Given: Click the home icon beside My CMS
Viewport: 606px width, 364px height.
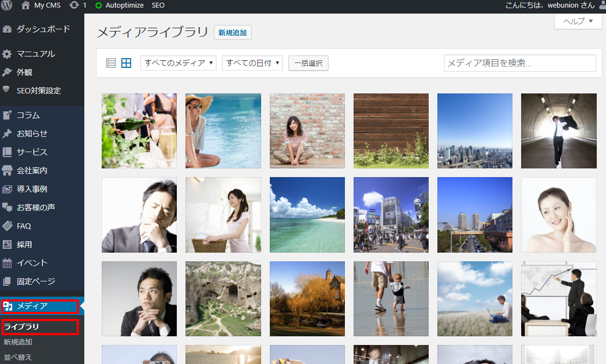Looking at the screenshot, I should click(x=26, y=5).
